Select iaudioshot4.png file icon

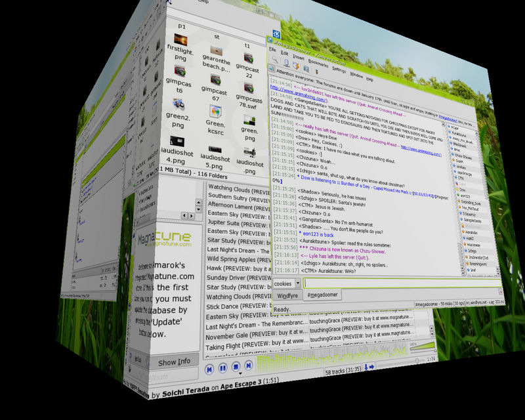[177, 141]
